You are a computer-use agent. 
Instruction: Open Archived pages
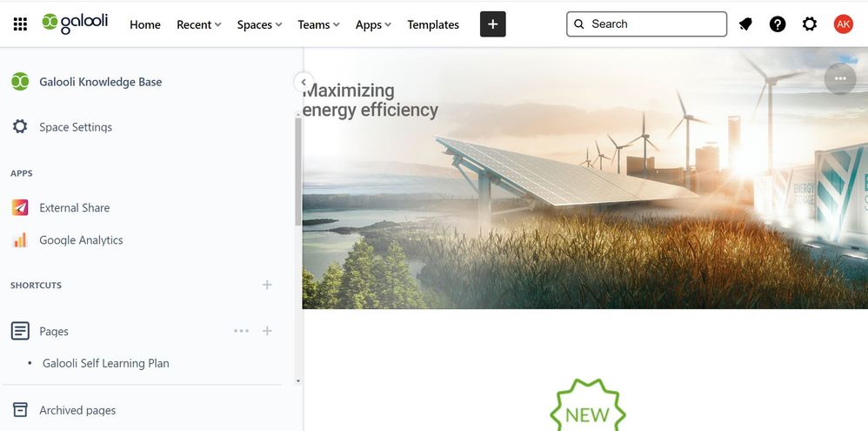[77, 410]
